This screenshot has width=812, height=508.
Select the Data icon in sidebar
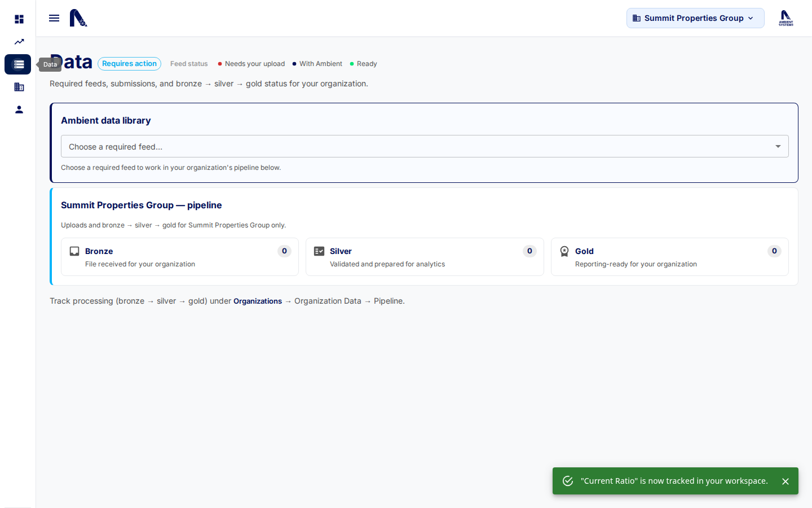click(x=18, y=64)
